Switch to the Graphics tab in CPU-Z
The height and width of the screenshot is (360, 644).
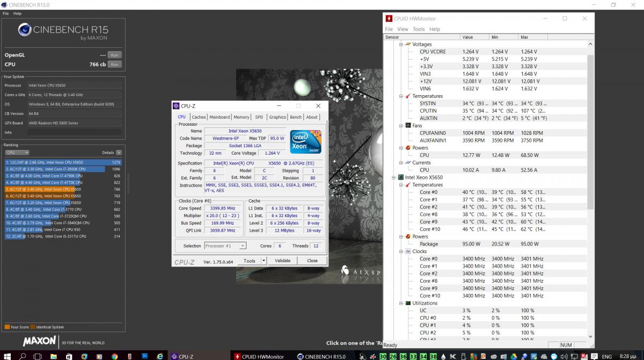[277, 117]
